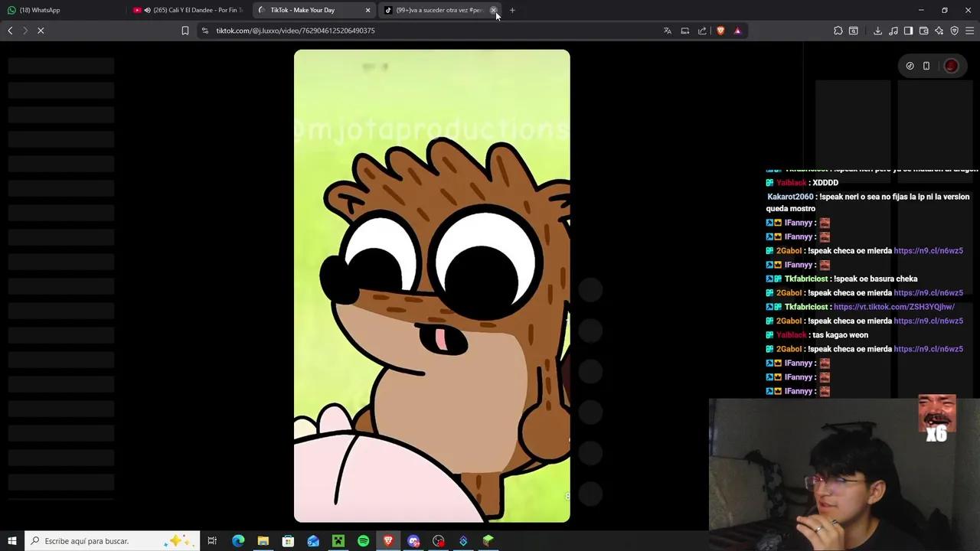Screen dimensions: 980x551
Task: Click Kakarot2060 username in chat
Action: 790,197
